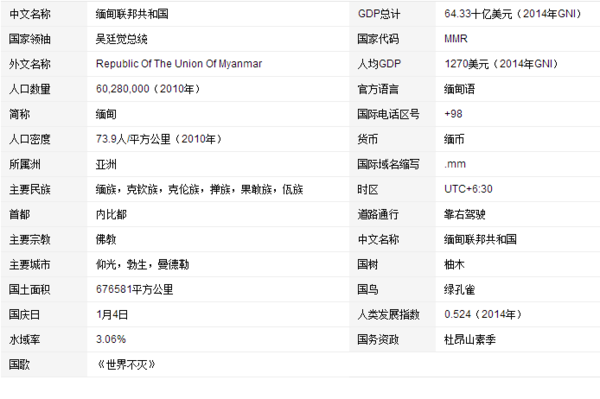Viewport: 600px width, 399px height.
Task: Click the 所属洲 label
Action: coord(24,164)
